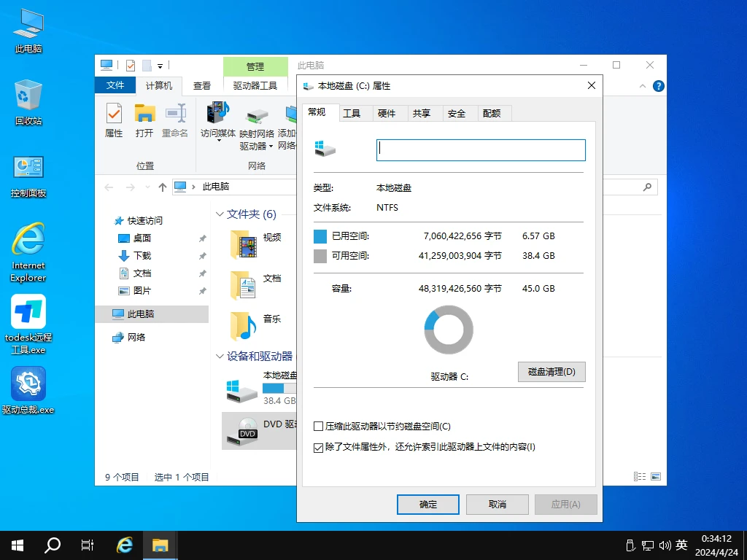This screenshot has height=560, width=747.
Task: Click the quick access properties icon in title bar
Action: click(131, 65)
